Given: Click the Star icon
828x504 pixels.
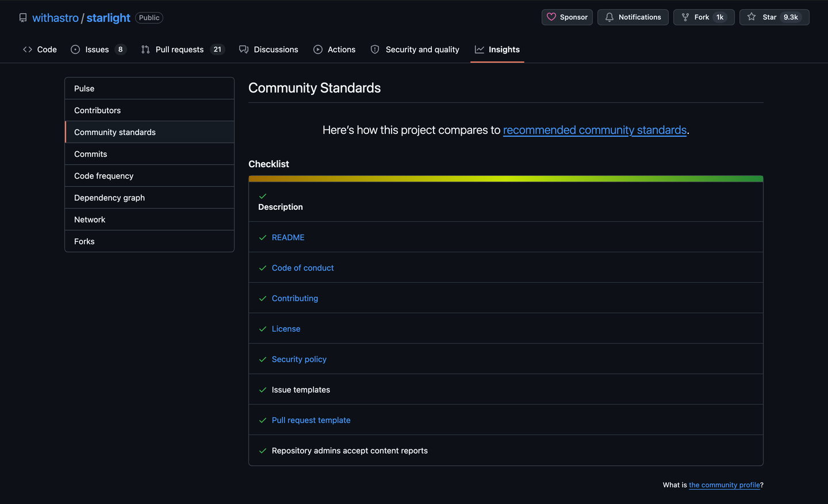Looking at the screenshot, I should (752, 17).
